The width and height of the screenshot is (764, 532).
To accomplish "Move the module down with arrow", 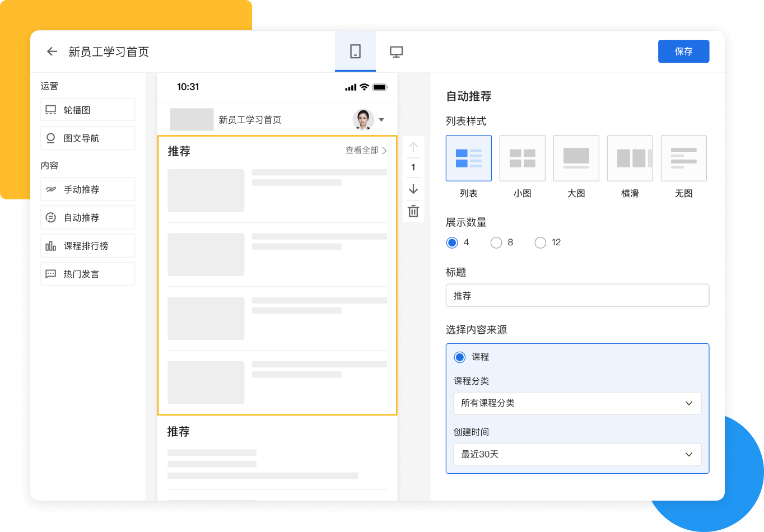I will pos(413,189).
